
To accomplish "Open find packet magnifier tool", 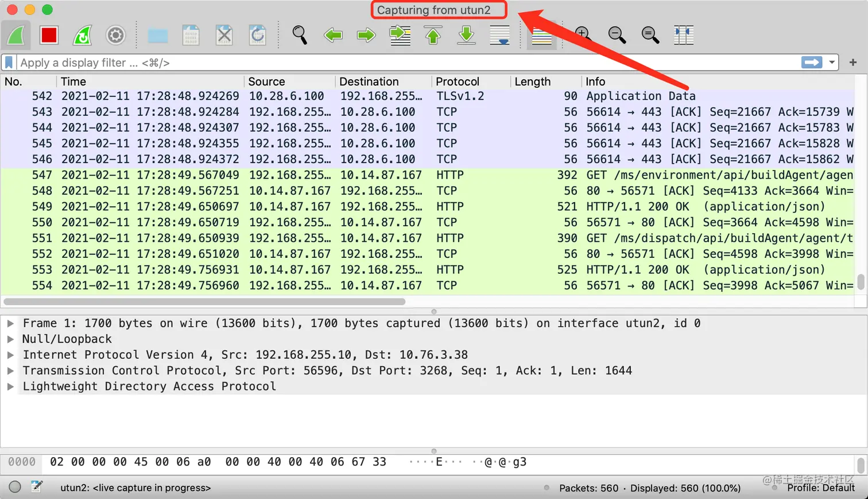I will (x=300, y=35).
